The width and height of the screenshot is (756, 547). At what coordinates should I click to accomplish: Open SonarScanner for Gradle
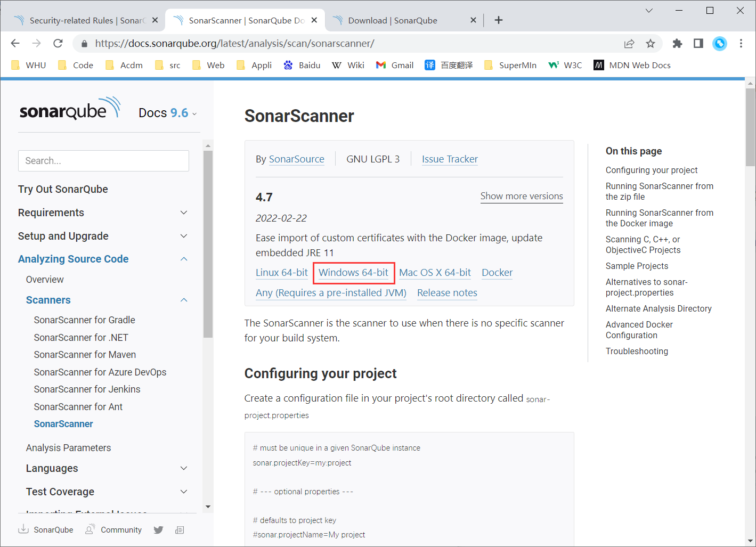coord(85,320)
